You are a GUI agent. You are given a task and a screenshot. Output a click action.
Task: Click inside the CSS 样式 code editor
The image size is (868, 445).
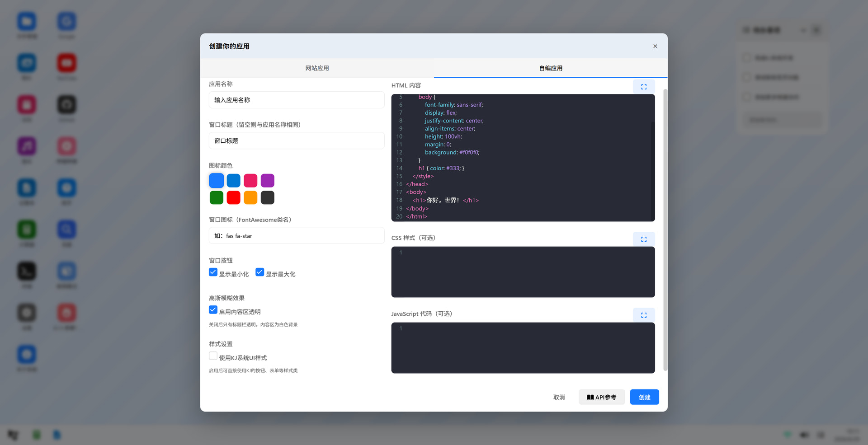click(523, 272)
